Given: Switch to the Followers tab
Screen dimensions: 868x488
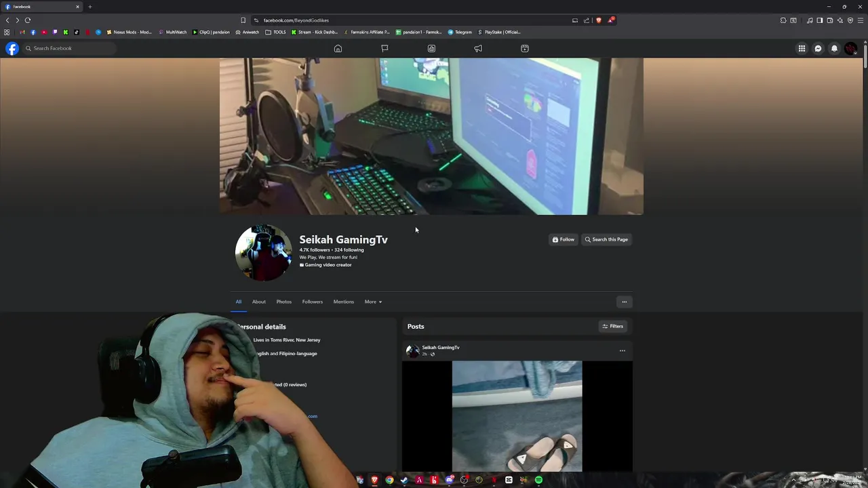Looking at the screenshot, I should click(x=313, y=302).
